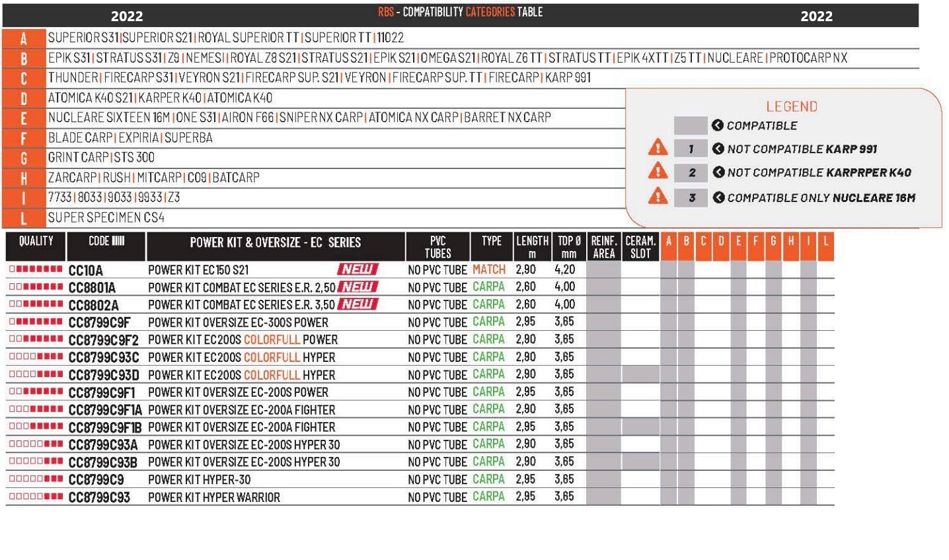Screen dimensions: 949x560
Task: Click the G column header in the compatibility grid
Action: click(x=773, y=246)
